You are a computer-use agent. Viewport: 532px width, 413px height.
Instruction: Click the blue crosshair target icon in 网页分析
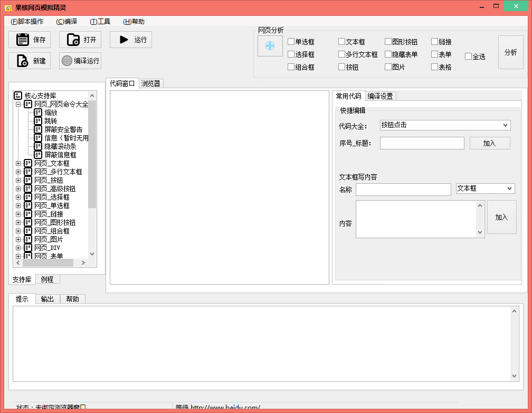(x=270, y=46)
